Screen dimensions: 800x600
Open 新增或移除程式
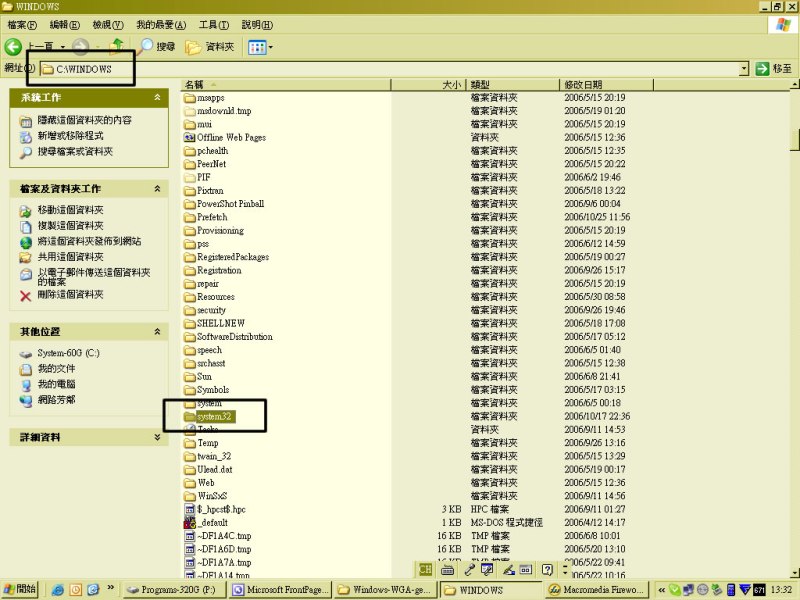[x=70, y=136]
